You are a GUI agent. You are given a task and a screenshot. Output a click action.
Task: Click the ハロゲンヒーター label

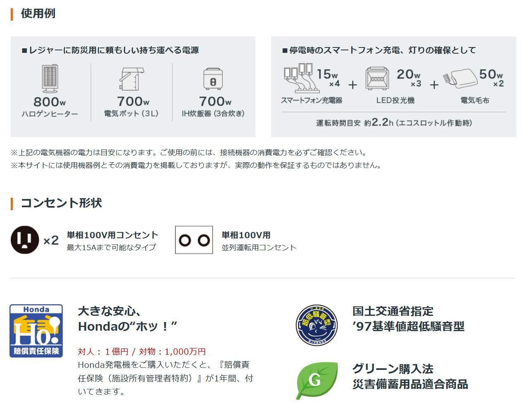pos(50,114)
